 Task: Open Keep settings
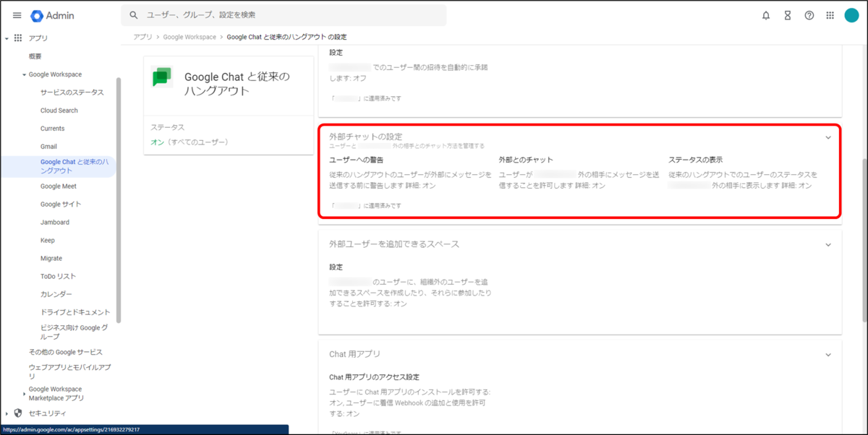point(48,241)
